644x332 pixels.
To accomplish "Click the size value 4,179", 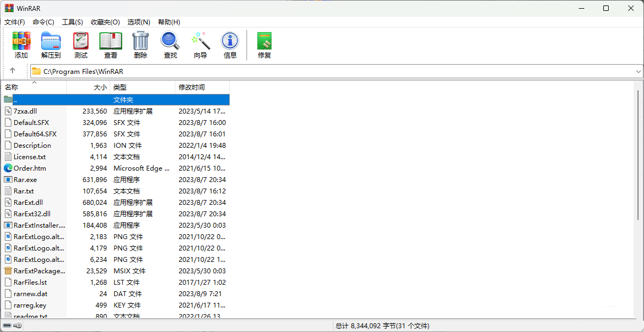I will 99,248.
